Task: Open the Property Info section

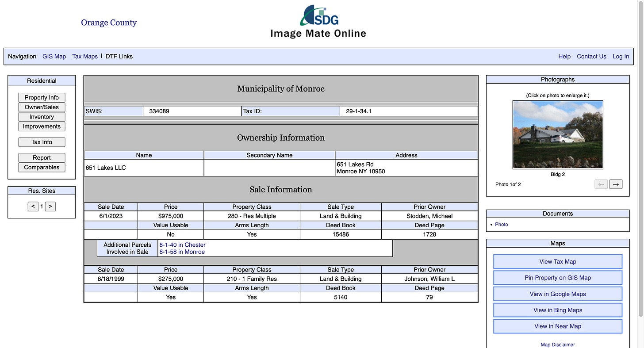Action: click(x=42, y=98)
